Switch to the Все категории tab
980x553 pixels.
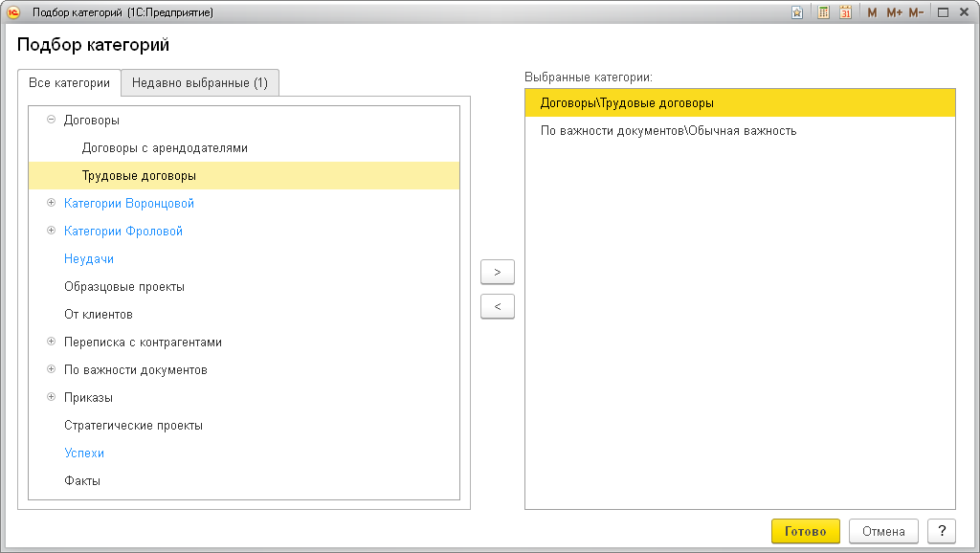[69, 83]
